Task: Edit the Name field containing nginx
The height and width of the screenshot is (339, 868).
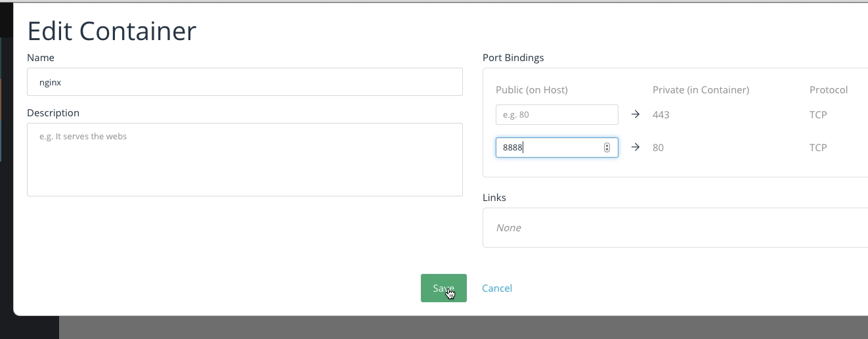Action: pyautogui.click(x=244, y=82)
